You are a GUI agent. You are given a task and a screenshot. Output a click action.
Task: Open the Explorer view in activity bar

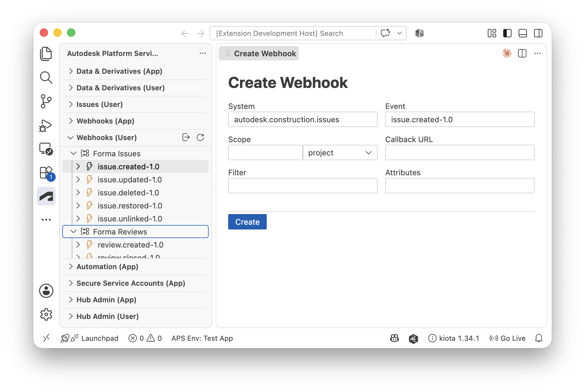pyautogui.click(x=46, y=54)
